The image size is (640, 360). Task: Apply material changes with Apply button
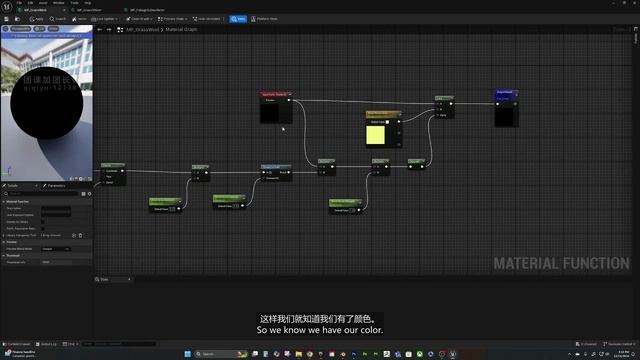click(x=36, y=19)
